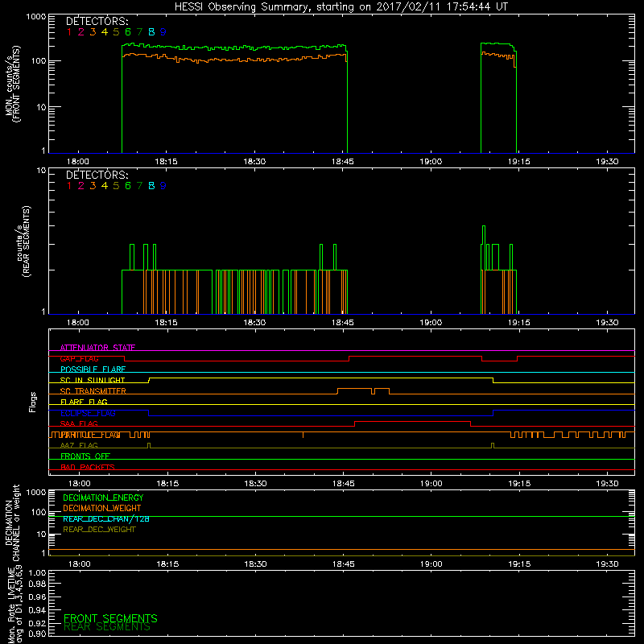Click the BAD_PACKETS flag label
Screen dimensions: 644x644
[88, 467]
